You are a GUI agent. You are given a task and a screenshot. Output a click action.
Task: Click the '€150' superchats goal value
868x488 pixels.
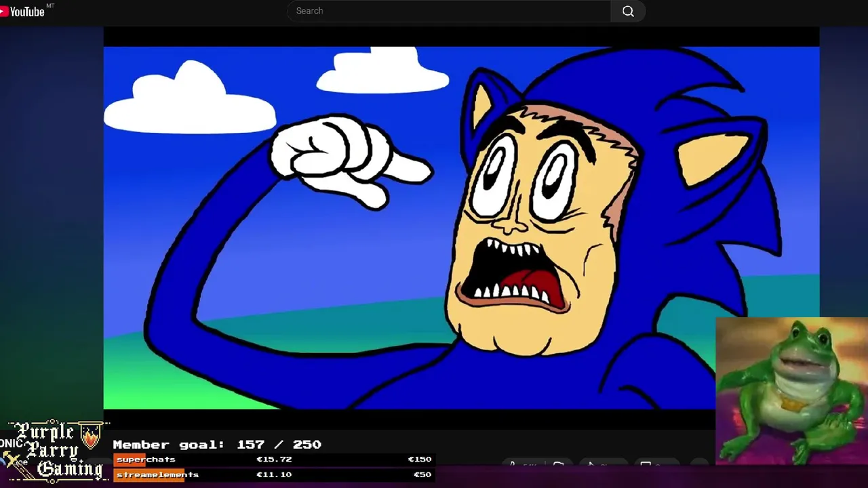(420, 460)
